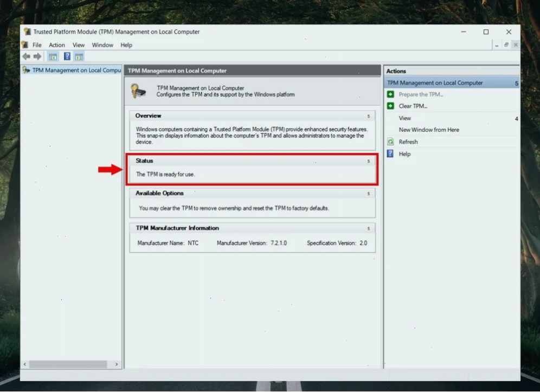Toggle the Show/Hide Action Pane icon
Image resolution: width=540 pixels, height=392 pixels.
coord(79,56)
